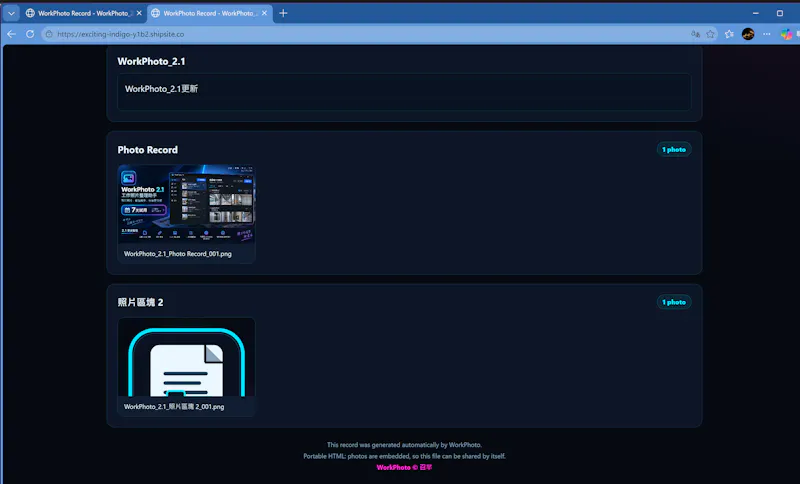This screenshot has width=800, height=484.
Task: Open the Copilot sidebar icon
Action: click(787, 34)
